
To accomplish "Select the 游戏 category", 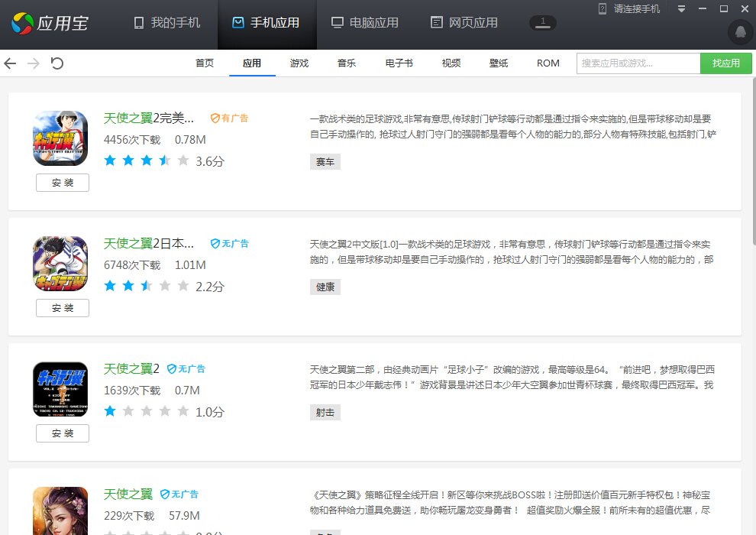I will tap(299, 63).
